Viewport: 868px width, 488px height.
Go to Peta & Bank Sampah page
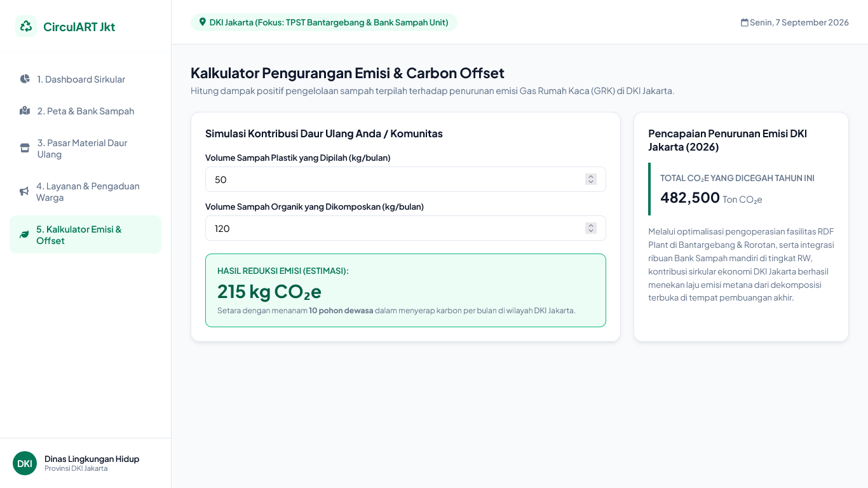tap(85, 111)
